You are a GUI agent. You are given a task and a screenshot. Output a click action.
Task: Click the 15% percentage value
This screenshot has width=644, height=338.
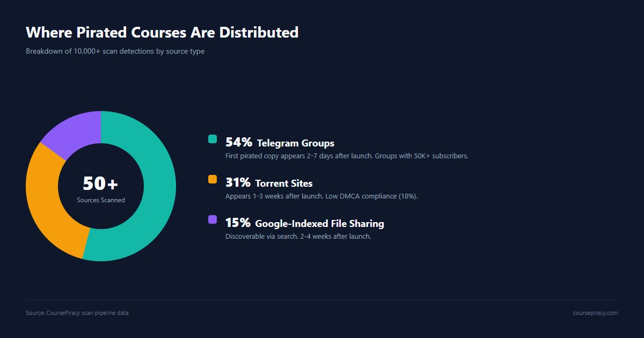coord(238,223)
